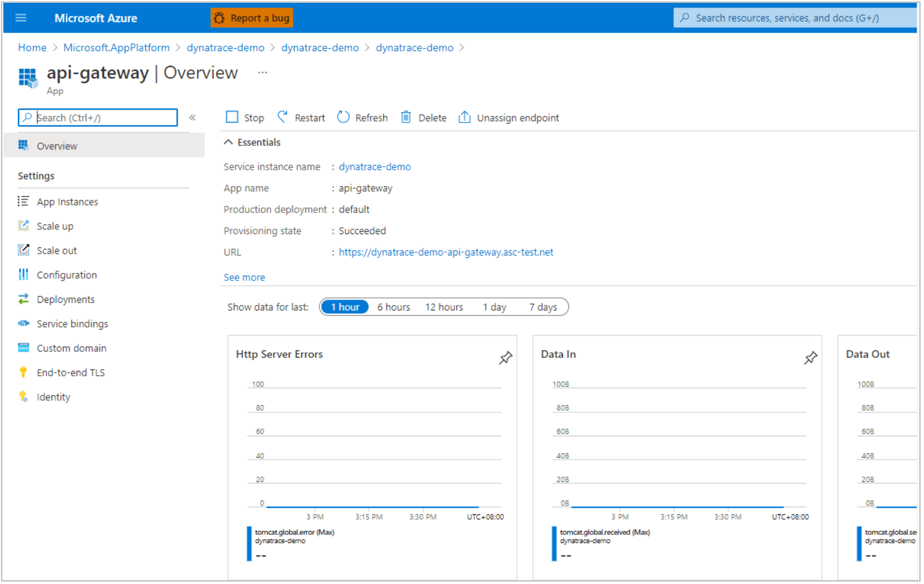Navigate to the Deployments section

[x=65, y=299]
